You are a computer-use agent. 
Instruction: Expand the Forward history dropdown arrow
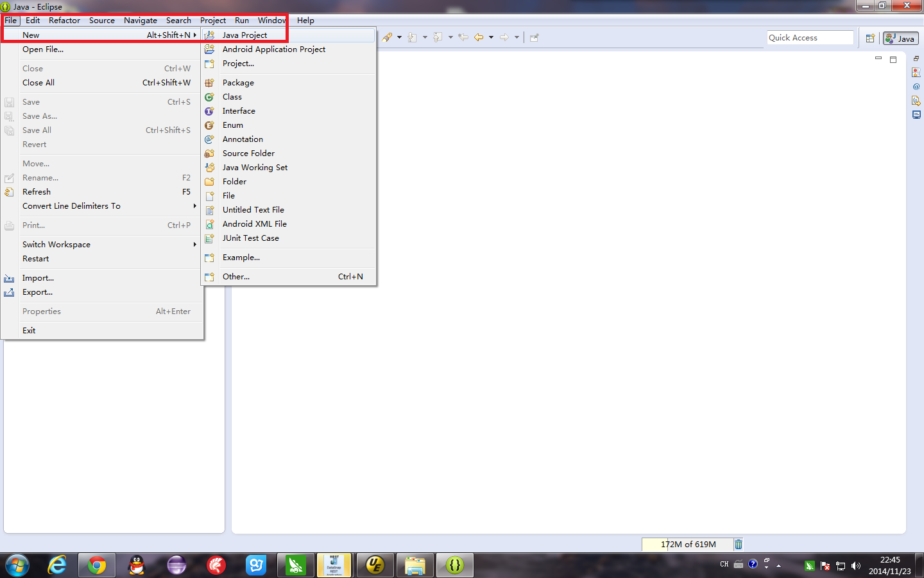click(x=517, y=37)
